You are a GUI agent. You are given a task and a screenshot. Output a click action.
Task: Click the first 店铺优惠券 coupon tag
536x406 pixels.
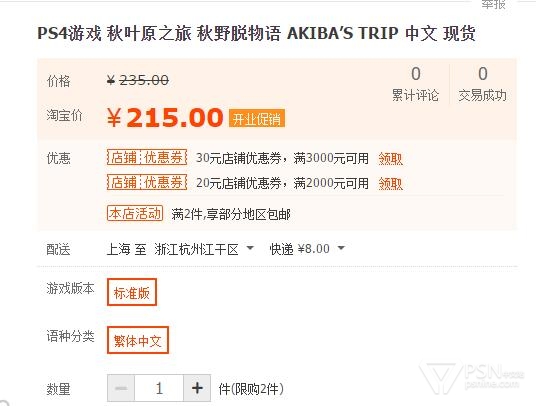[147, 158]
